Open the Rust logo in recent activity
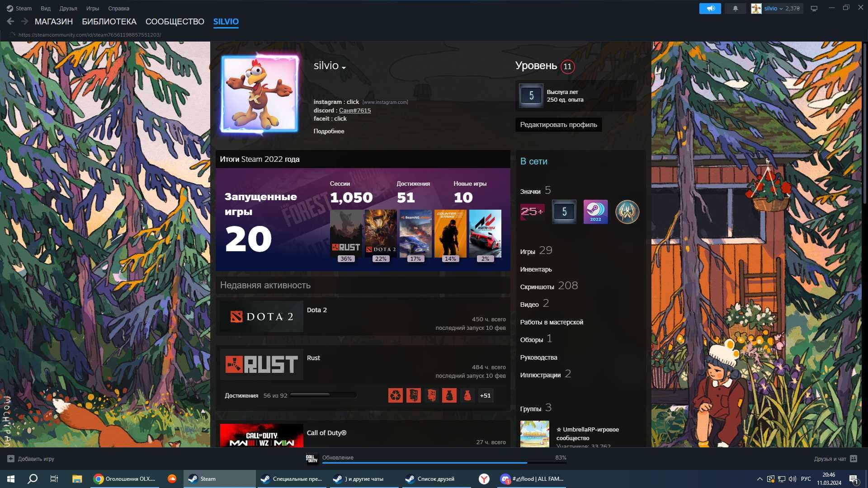 click(x=262, y=364)
